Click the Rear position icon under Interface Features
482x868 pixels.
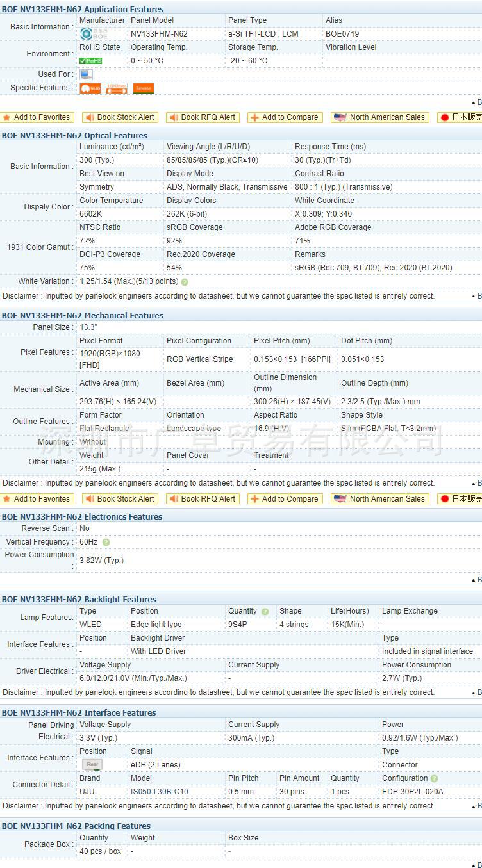(92, 765)
